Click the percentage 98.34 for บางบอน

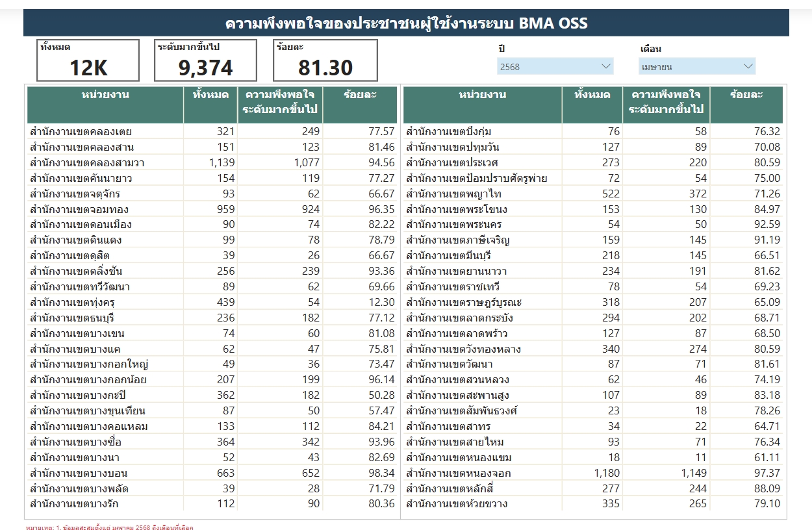tap(381, 473)
